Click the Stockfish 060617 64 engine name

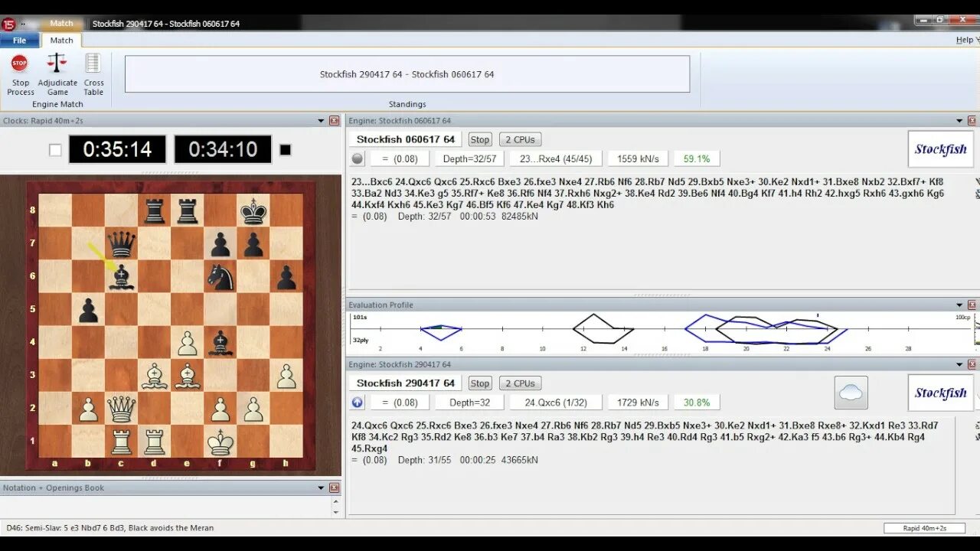coord(406,139)
